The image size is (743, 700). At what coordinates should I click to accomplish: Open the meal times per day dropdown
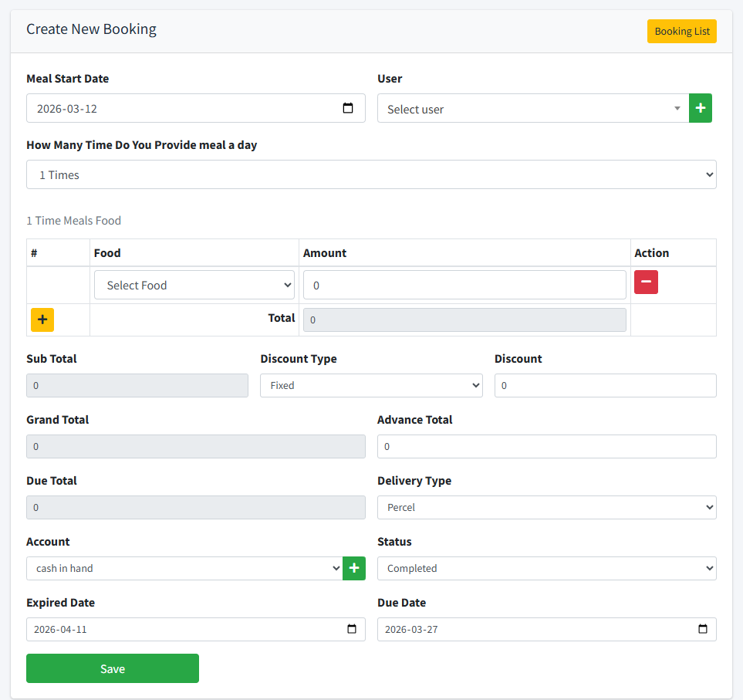[371, 175]
